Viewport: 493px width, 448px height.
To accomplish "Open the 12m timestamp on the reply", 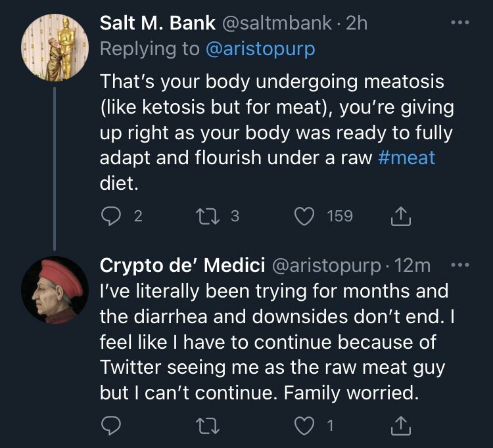I will click(x=414, y=265).
